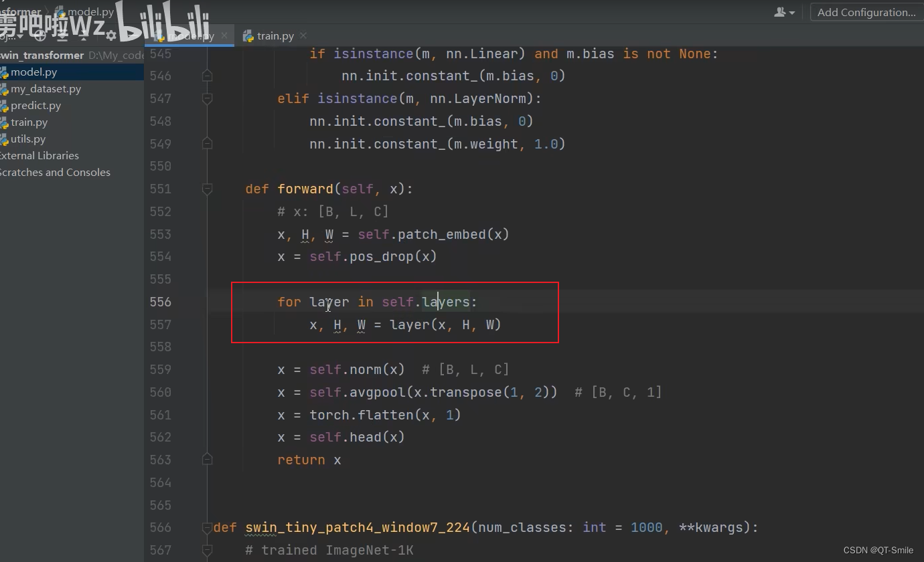Click fold end marker at line 549
Screen dimensions: 924x562
point(207,144)
